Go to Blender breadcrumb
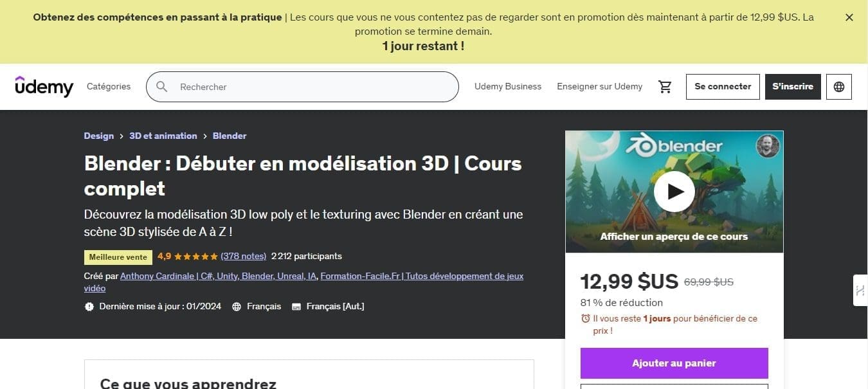Screen dimensions: 868x389 230,136
